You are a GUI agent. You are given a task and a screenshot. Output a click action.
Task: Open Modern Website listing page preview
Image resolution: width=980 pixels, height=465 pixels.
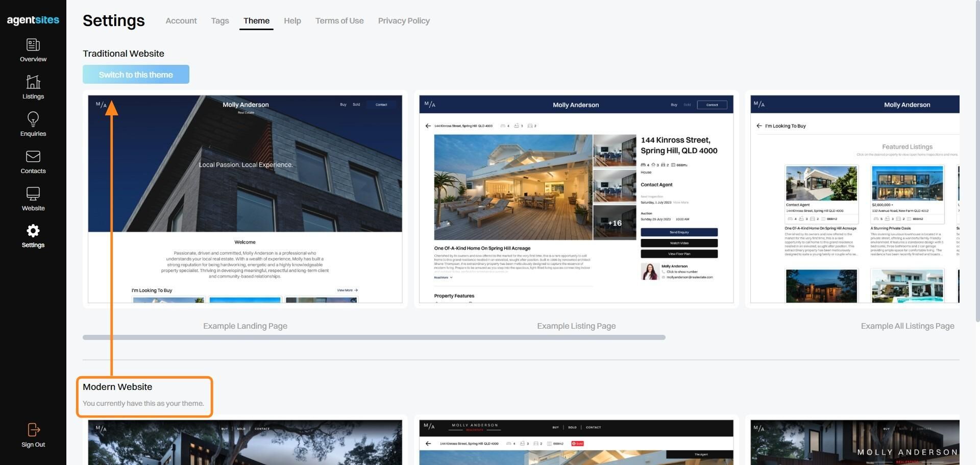pyautogui.click(x=576, y=442)
